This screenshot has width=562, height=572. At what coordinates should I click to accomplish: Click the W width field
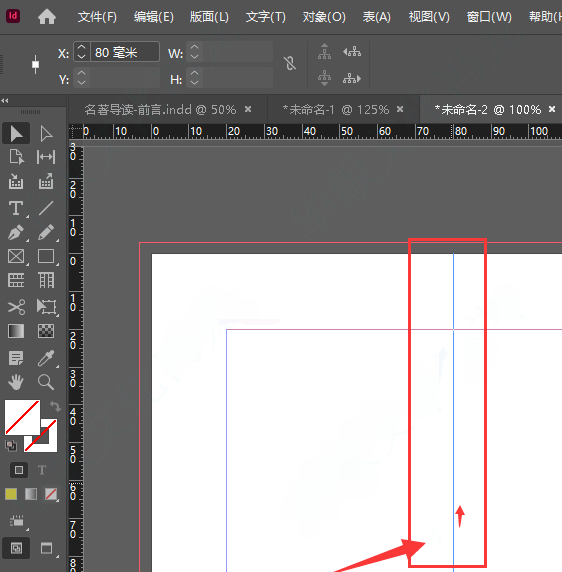[x=238, y=52]
